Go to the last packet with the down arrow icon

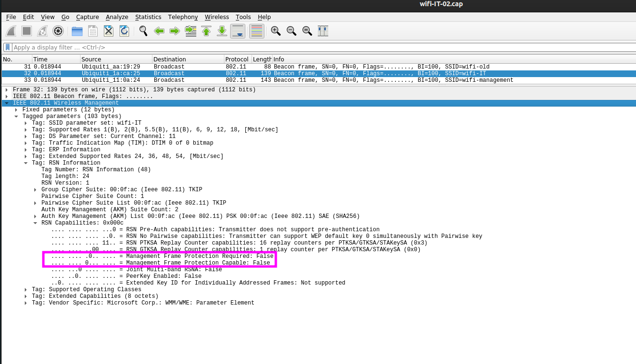pyautogui.click(x=222, y=31)
